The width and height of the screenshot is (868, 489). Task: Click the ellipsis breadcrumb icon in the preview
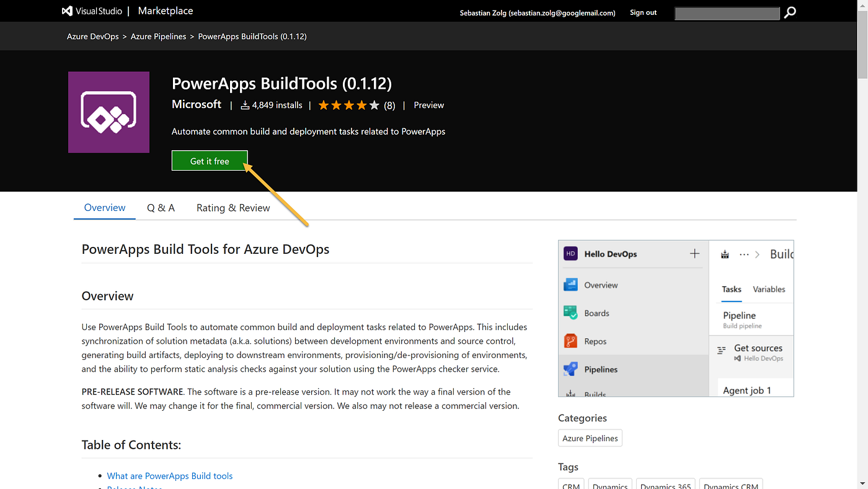(x=744, y=254)
